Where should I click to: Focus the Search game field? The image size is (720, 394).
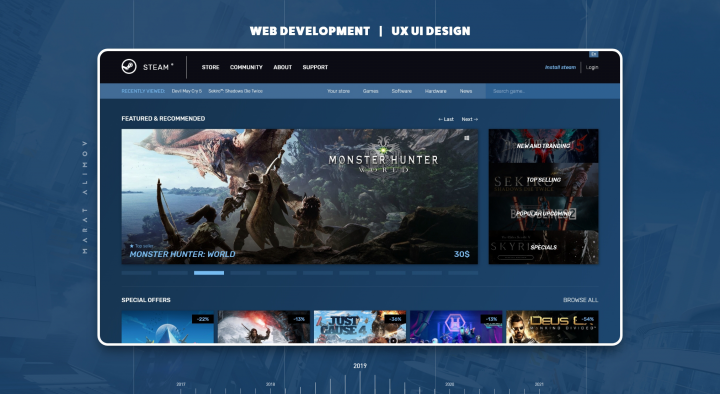(553, 91)
